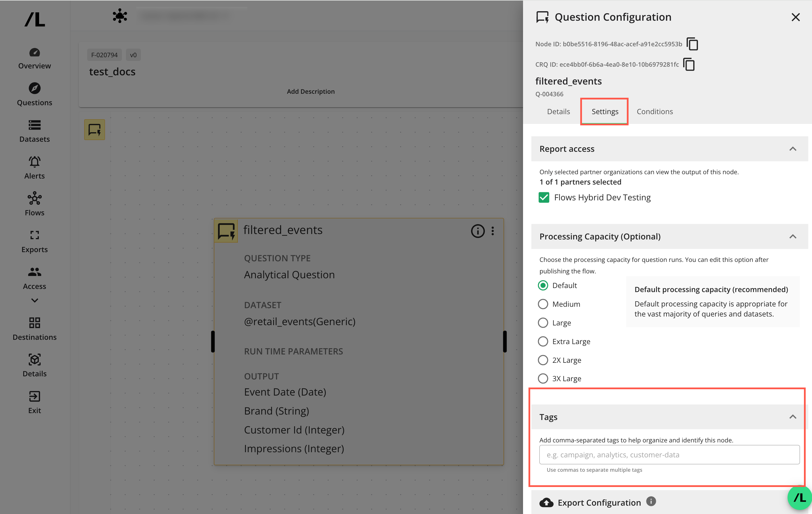The width and height of the screenshot is (812, 514).
Task: Select 2X Large processing capacity
Action: click(543, 360)
